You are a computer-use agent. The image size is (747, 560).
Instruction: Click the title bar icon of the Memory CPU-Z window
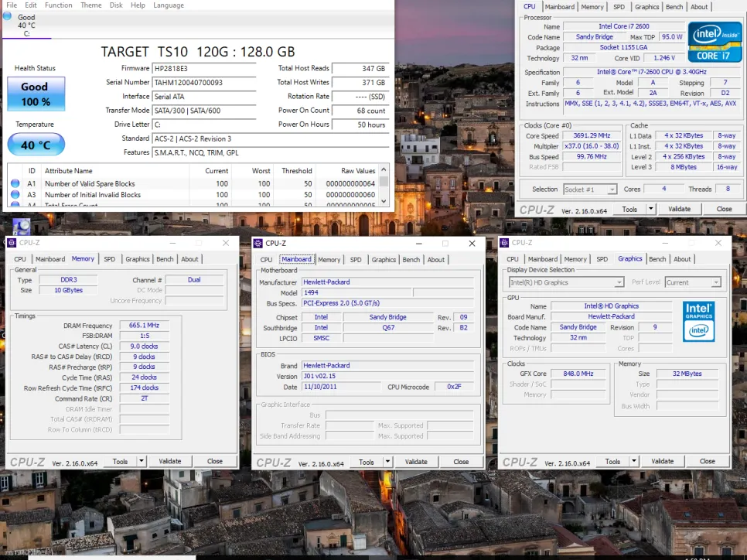coord(12,243)
